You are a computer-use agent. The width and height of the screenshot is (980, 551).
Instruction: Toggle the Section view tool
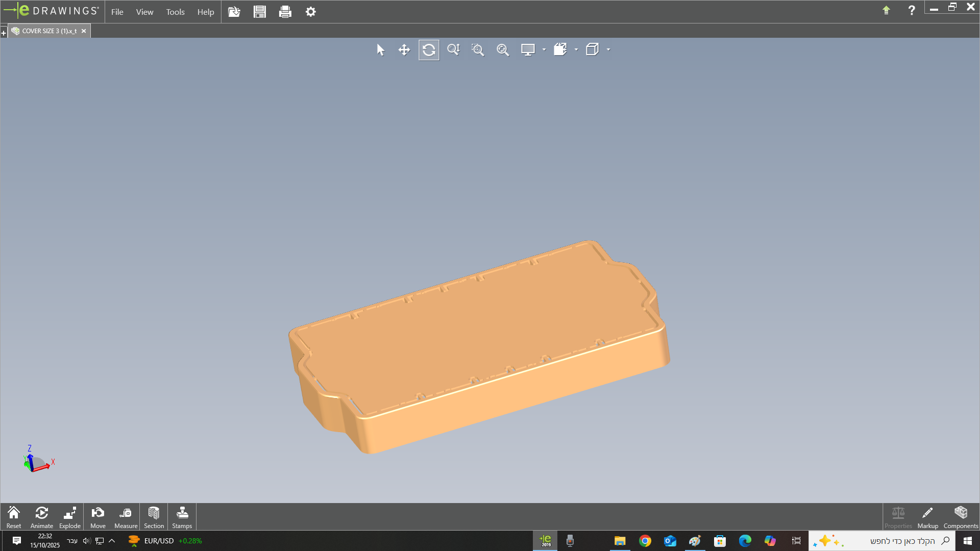tap(154, 517)
